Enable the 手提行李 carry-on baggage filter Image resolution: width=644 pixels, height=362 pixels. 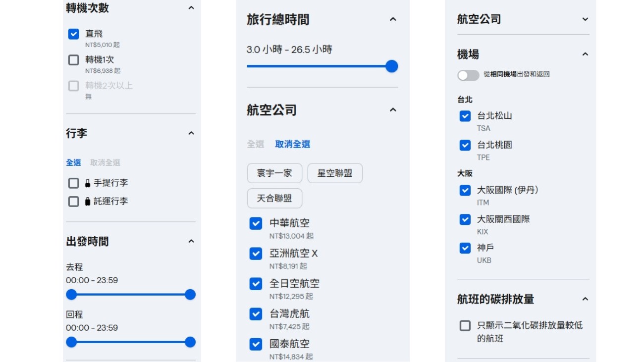click(x=73, y=183)
